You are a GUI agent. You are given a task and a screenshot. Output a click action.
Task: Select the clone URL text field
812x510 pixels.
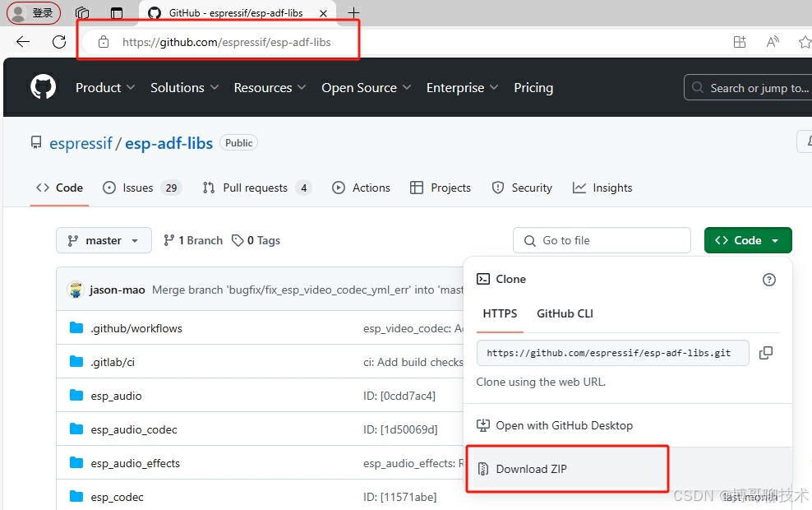[x=612, y=353]
